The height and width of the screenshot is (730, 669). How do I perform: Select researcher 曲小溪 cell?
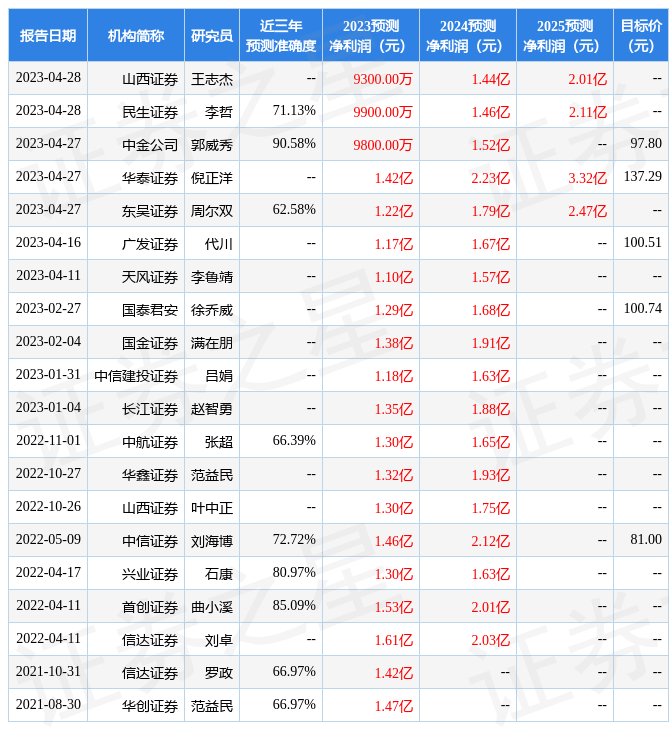(x=212, y=608)
